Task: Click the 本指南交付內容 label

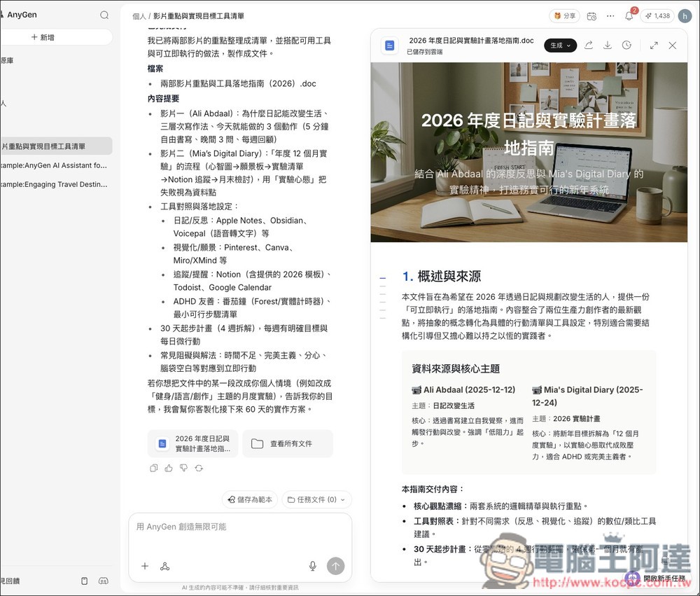Action: (x=433, y=490)
